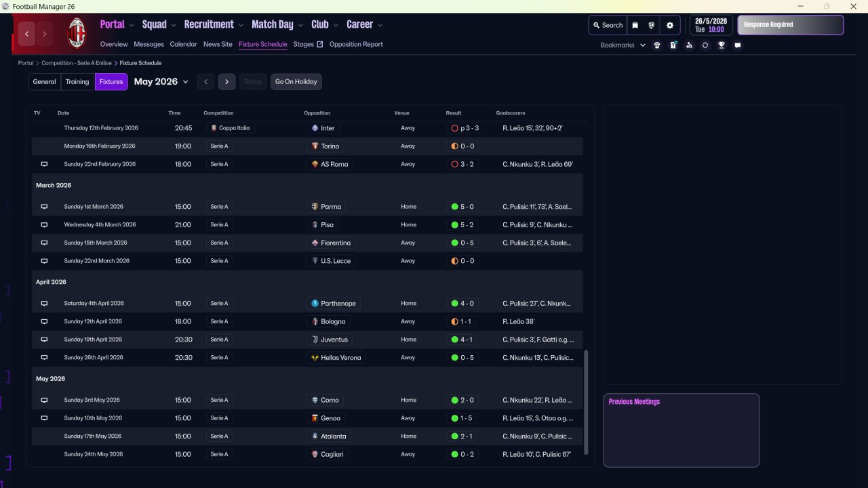Screen dimensions: 868x488
Task: Switch to the Training view toggle
Action: pyautogui.click(x=77, y=82)
